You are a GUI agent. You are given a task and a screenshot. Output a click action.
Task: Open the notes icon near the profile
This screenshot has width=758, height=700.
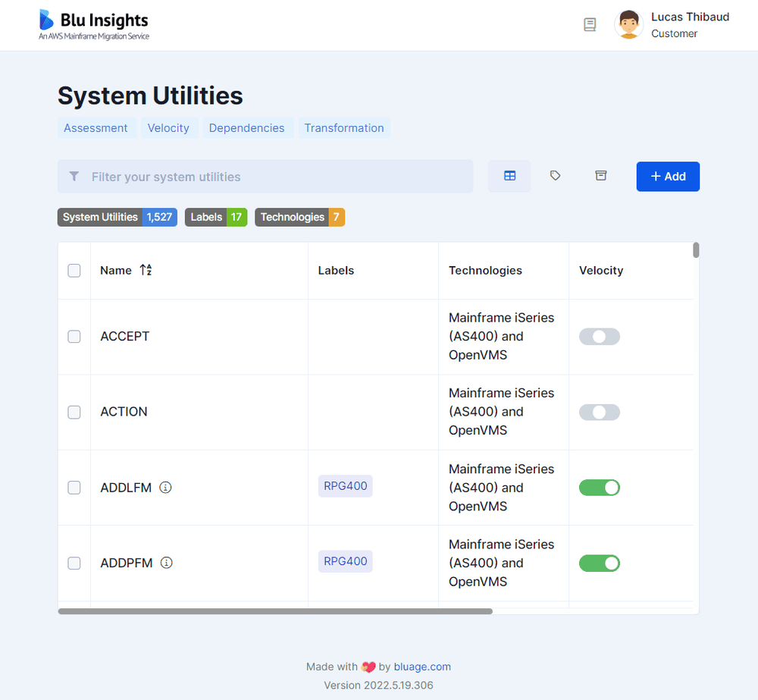coord(590,24)
